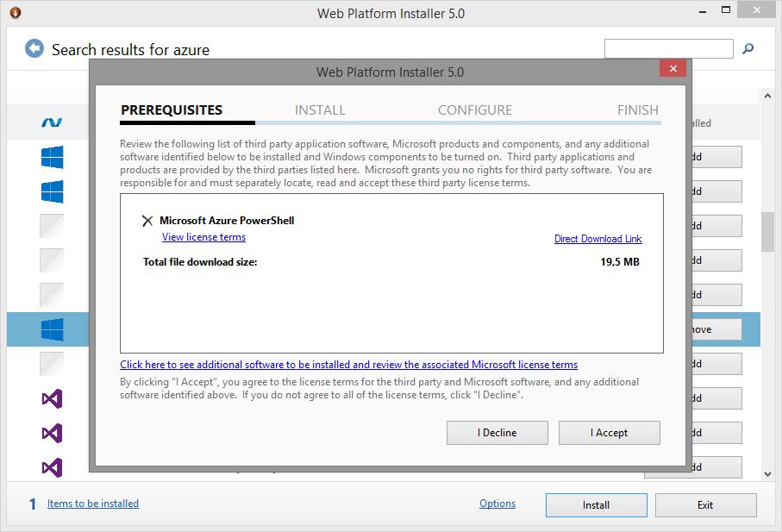The image size is (782, 532).
Task: Click the results list scrollbar thumb
Action: (x=767, y=232)
